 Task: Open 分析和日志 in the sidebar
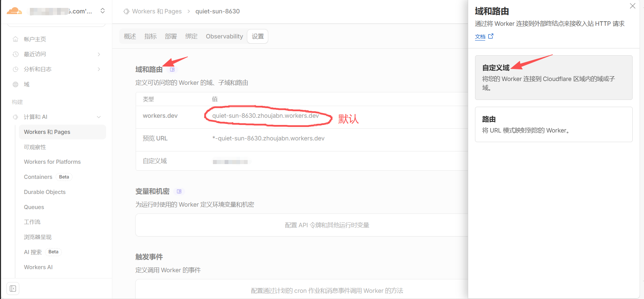pos(37,69)
